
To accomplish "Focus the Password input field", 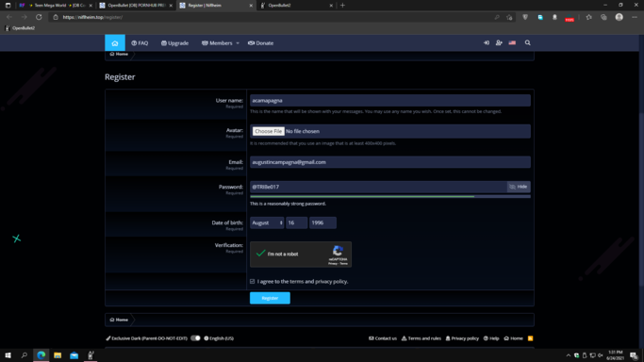I will click(378, 187).
